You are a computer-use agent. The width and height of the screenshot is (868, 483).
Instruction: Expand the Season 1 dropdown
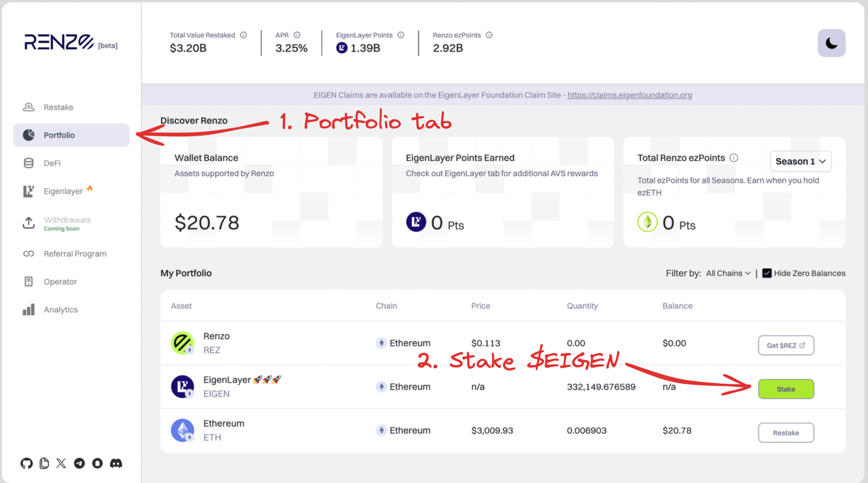click(800, 161)
